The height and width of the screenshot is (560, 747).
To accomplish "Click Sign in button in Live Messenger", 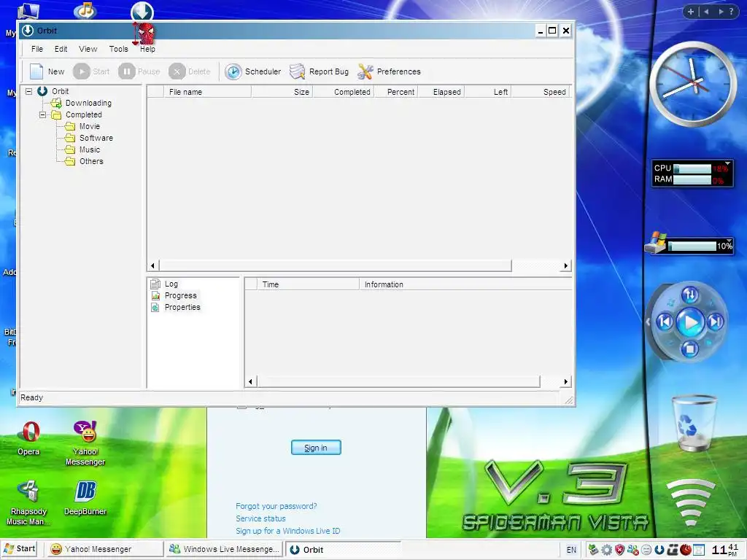I will coord(316,448).
